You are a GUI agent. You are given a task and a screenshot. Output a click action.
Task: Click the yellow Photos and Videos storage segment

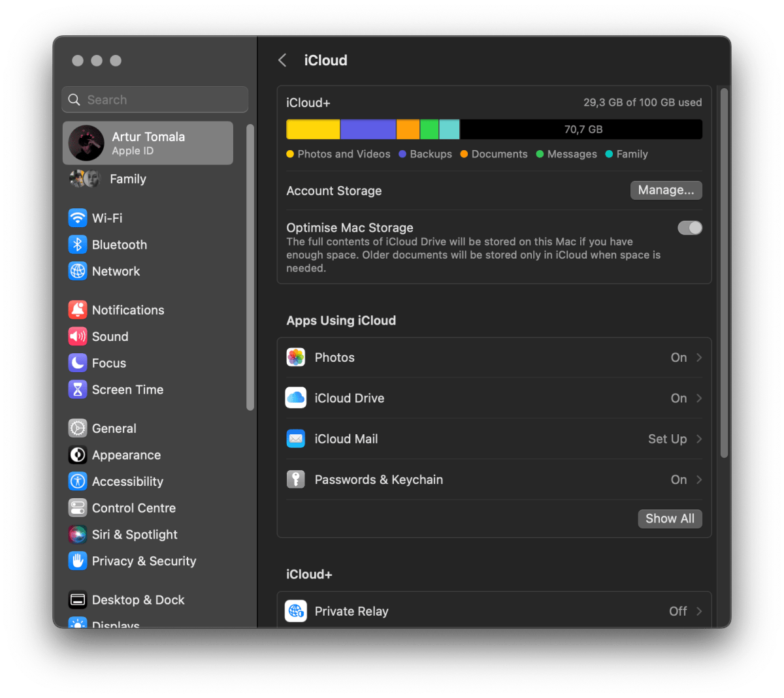click(313, 129)
